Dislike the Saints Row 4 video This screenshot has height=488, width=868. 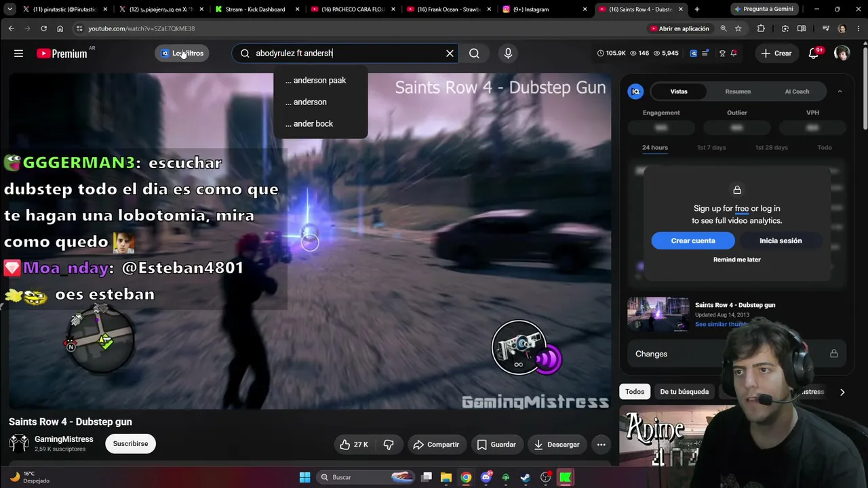(389, 445)
